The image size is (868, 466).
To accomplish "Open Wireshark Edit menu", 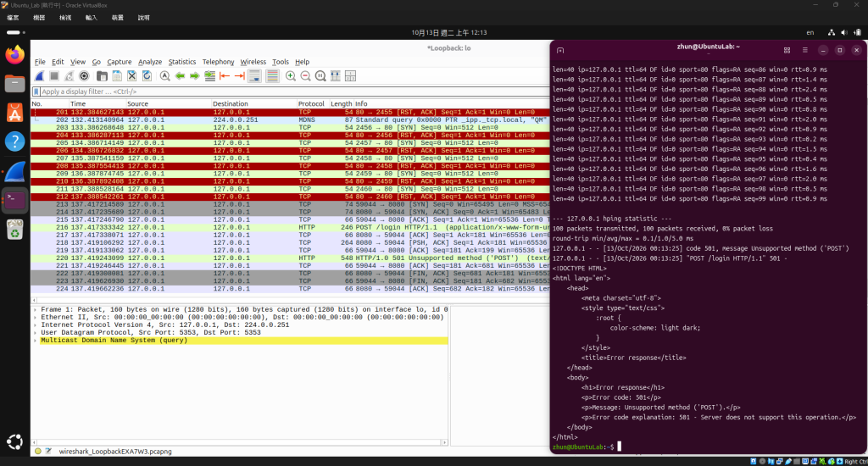I will tap(58, 62).
